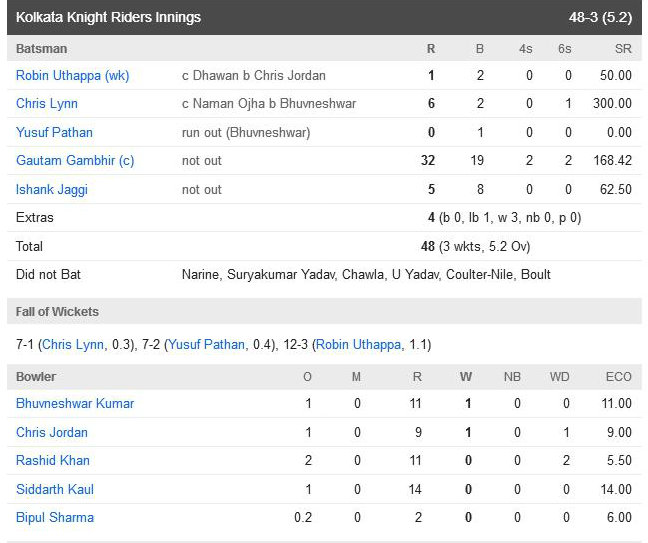Click Robin Uthappa in Fall of Wickets
This screenshot has height=543, width=648.
[358, 344]
